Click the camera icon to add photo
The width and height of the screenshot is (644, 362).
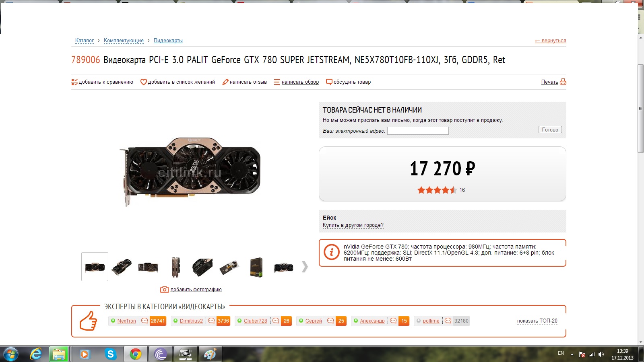164,289
